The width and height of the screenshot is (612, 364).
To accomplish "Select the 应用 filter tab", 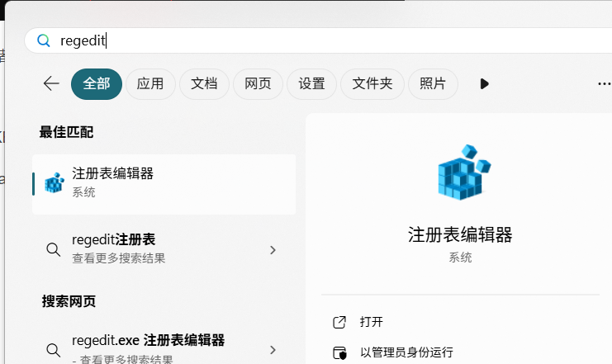I will pyautogui.click(x=150, y=84).
